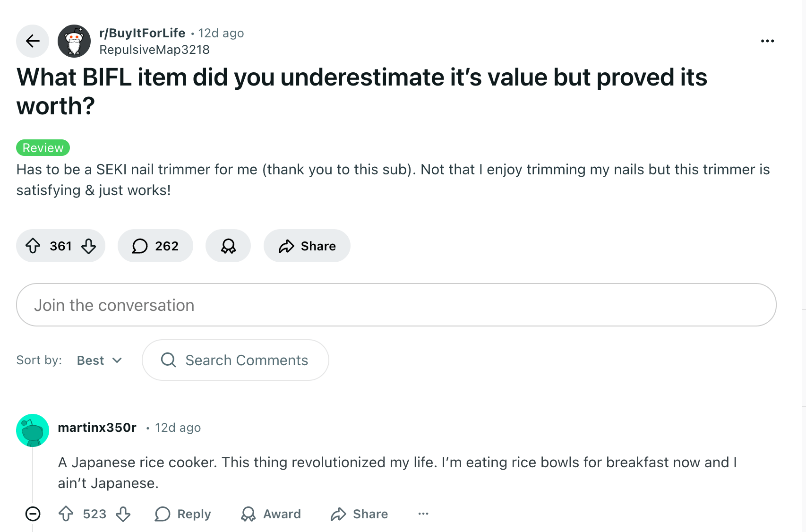Image resolution: width=806 pixels, height=532 pixels.
Task: Select the Review flair tag
Action: (43, 147)
